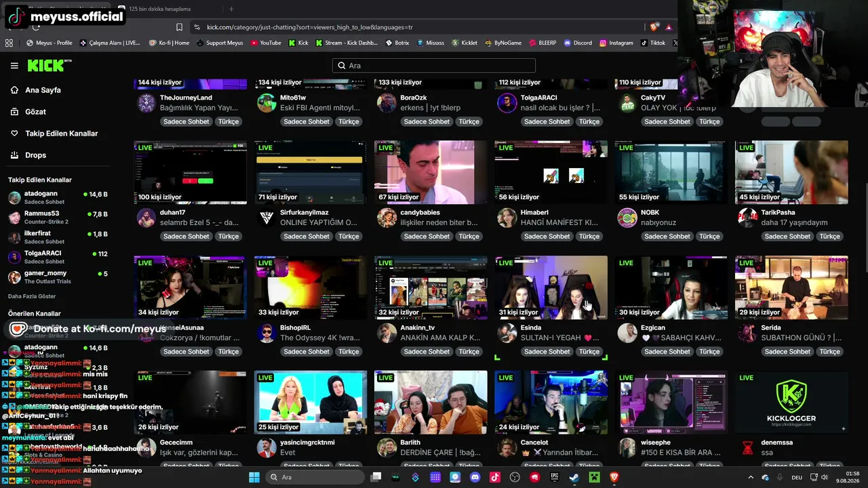Expand Daha Fazla Göster list
This screenshot has height=488, width=868.
32,296
